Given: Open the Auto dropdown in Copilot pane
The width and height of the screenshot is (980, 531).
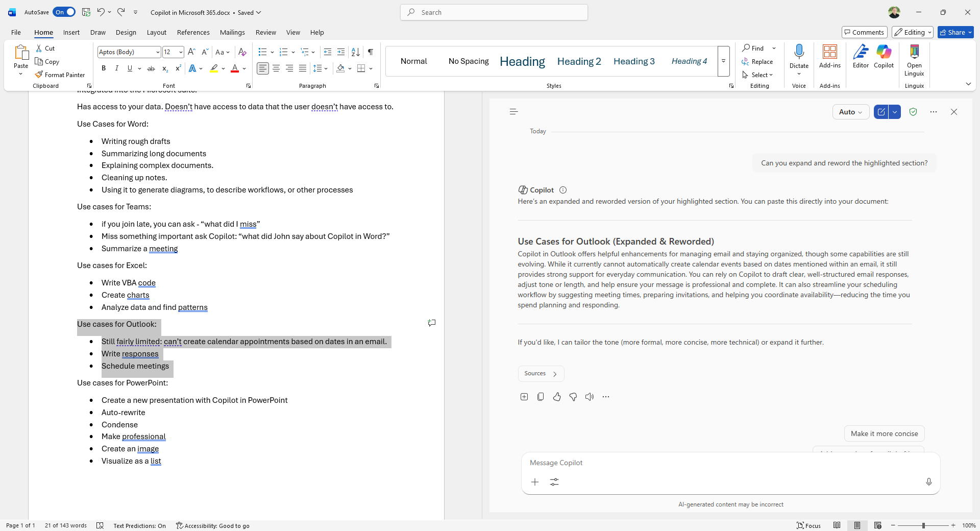Looking at the screenshot, I should point(850,111).
